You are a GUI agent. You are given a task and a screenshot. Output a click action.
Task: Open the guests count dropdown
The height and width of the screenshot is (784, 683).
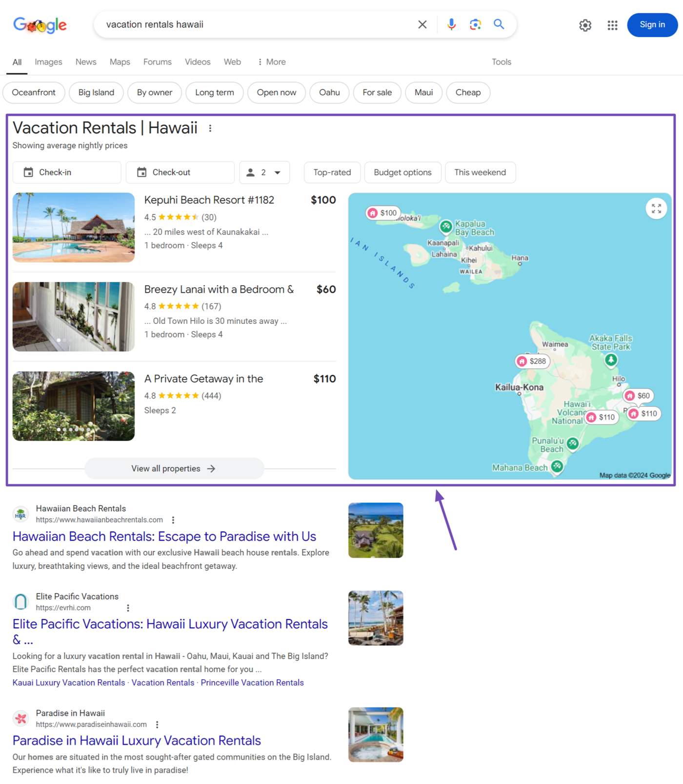[x=264, y=172]
